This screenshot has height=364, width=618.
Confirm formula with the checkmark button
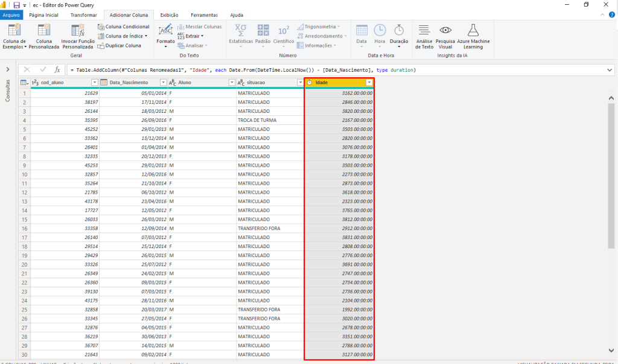(43, 70)
